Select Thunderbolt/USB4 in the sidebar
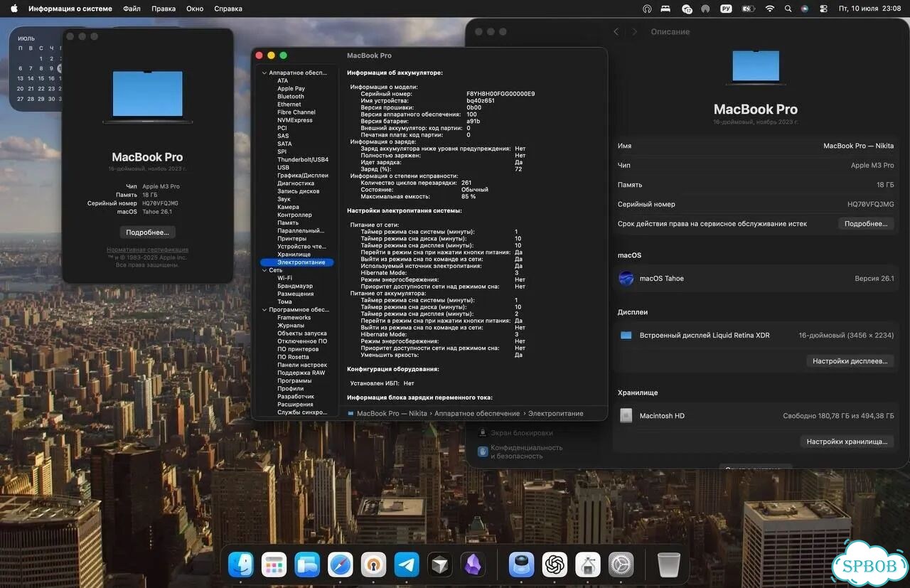Screen dimensions: 910x588 (303, 159)
